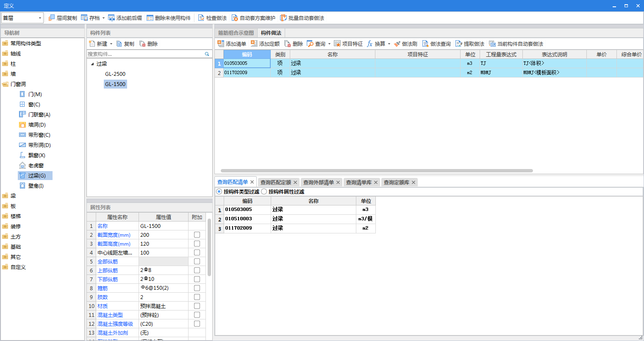Click 做法查询 icon

click(x=425, y=44)
